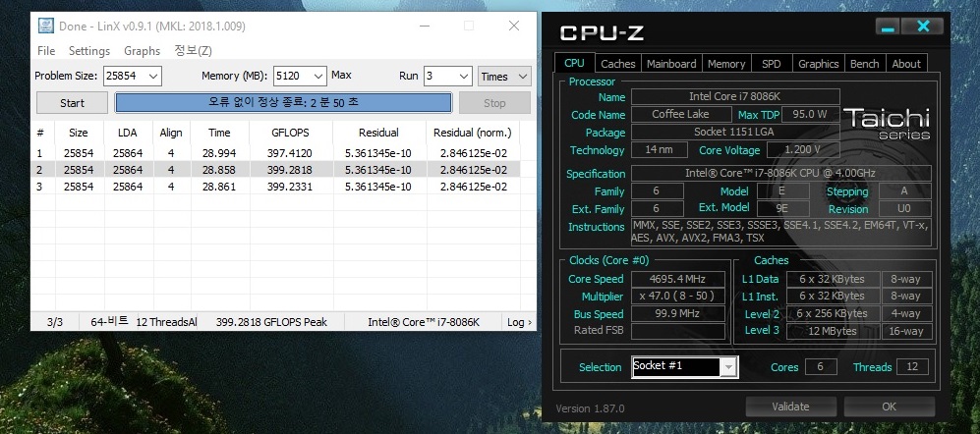Click the Cores count field

click(x=821, y=366)
